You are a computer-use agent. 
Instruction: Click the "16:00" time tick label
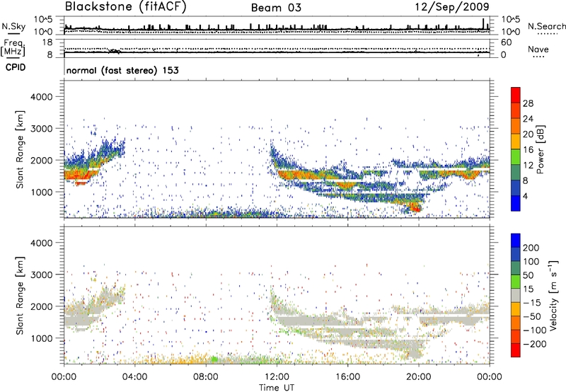347,377
